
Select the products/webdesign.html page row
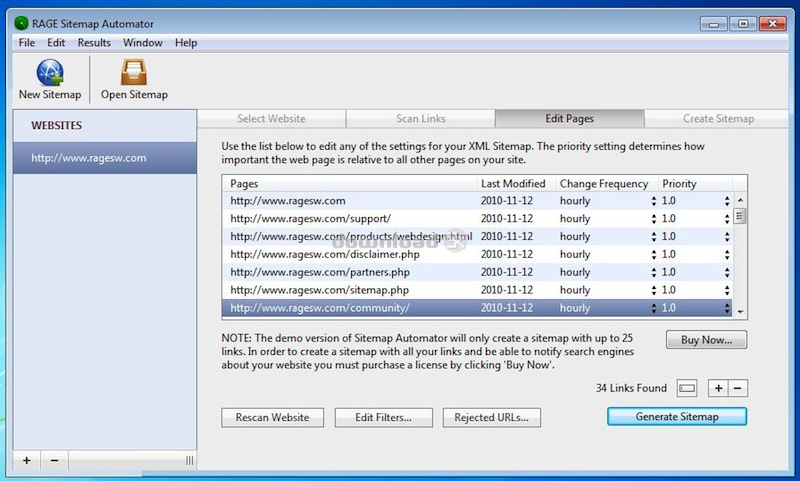478,237
